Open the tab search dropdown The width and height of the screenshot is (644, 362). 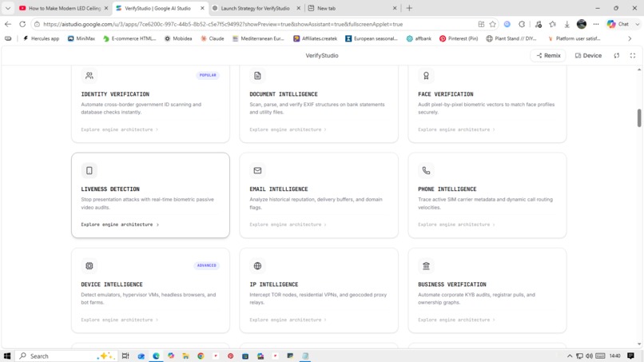click(8, 8)
